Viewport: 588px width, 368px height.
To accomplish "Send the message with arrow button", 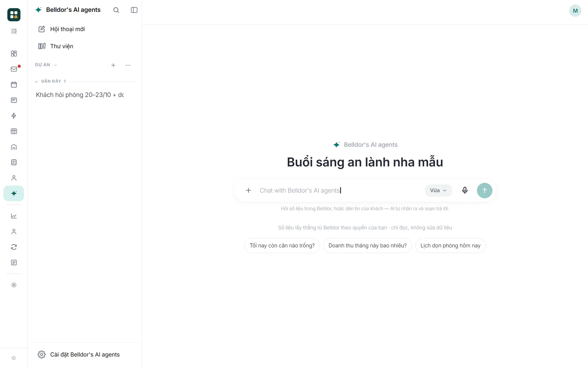I will [485, 191].
